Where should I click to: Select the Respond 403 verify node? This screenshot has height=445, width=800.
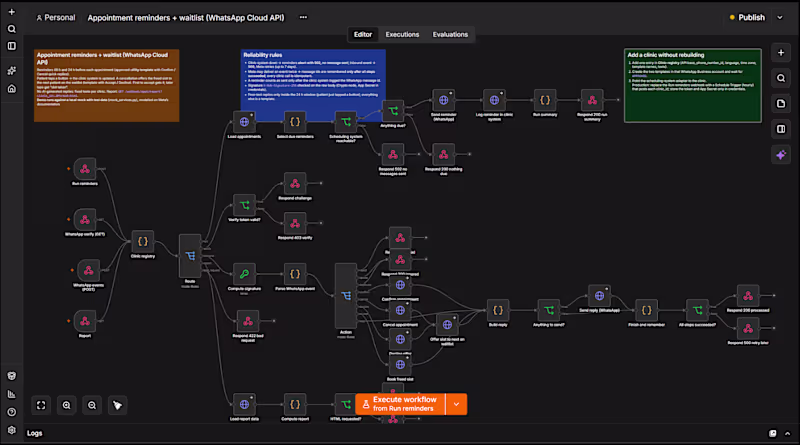pos(295,223)
